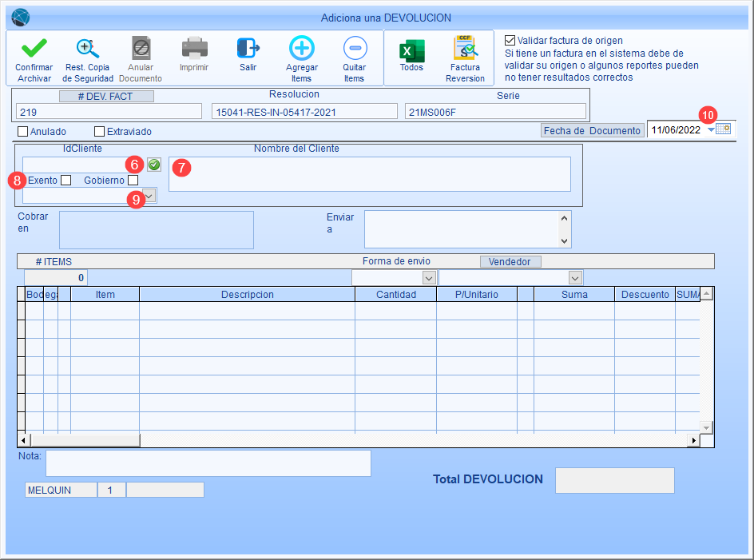Click the grid's scroll down arrow
Image resolution: width=754 pixels, height=560 pixels.
(706, 427)
